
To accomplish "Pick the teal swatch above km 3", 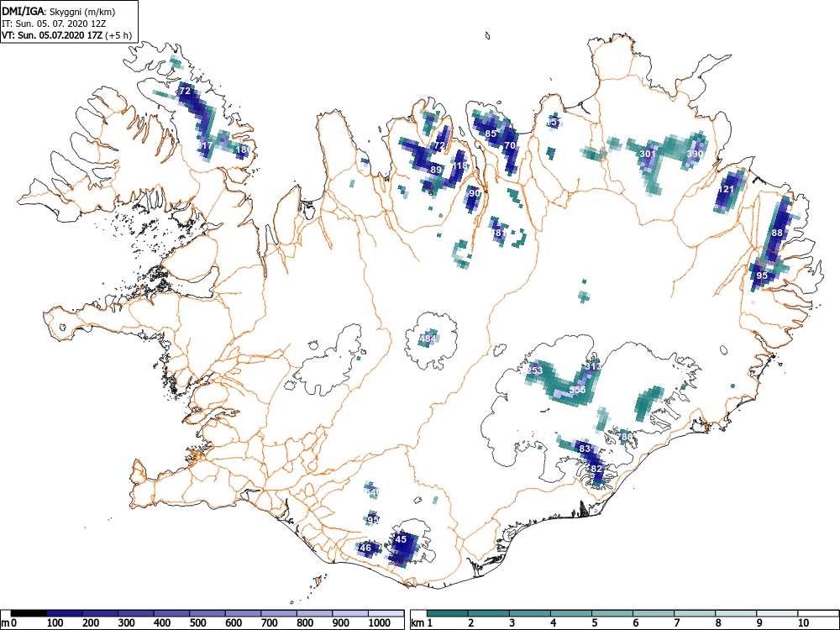I will [x=530, y=613].
